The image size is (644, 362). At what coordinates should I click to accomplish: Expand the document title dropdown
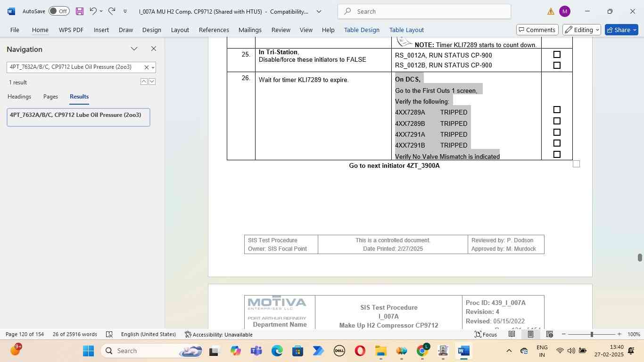click(x=319, y=11)
